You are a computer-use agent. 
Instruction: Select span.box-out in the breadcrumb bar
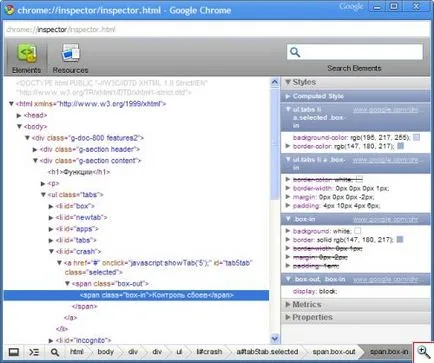(x=334, y=352)
